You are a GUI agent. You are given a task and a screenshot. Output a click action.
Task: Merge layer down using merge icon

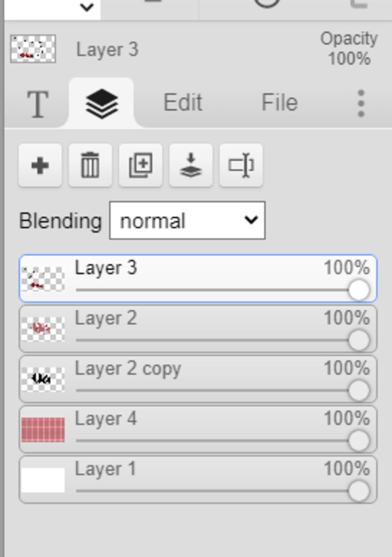(x=191, y=165)
